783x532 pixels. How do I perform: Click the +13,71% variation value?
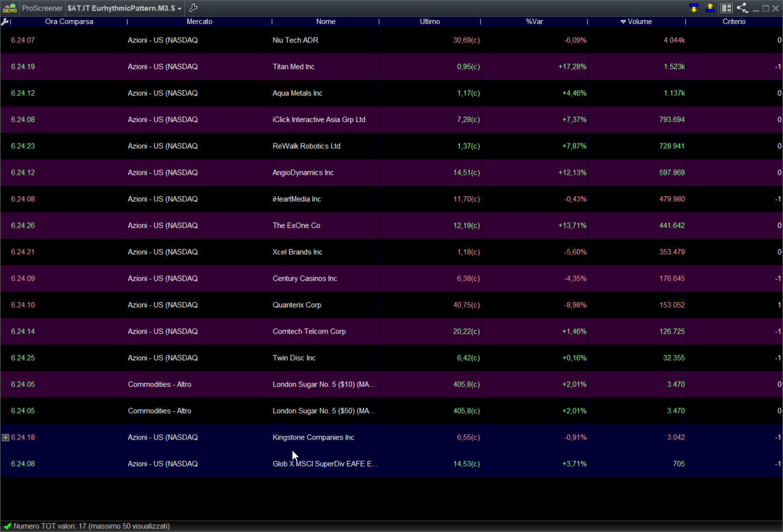point(572,225)
